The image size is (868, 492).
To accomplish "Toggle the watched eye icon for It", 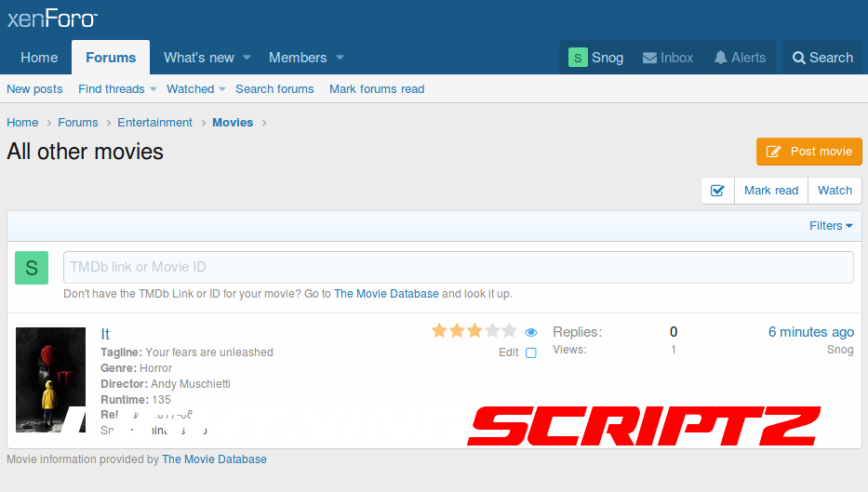I will tap(531, 332).
